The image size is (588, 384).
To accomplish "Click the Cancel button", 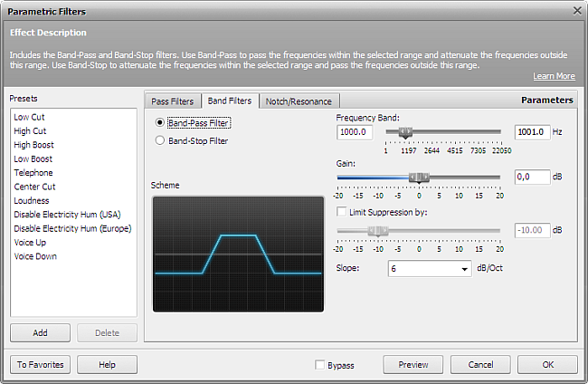I will pos(480,365).
